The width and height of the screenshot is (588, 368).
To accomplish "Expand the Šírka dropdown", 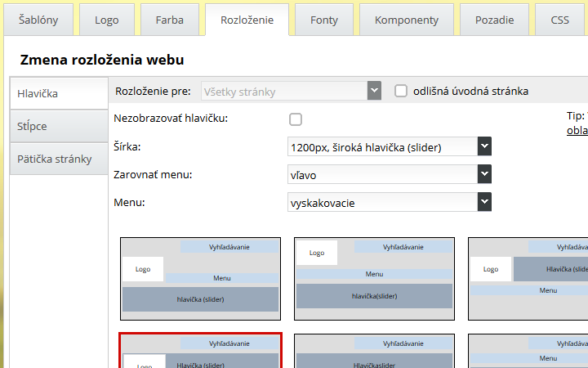I will tap(390, 147).
